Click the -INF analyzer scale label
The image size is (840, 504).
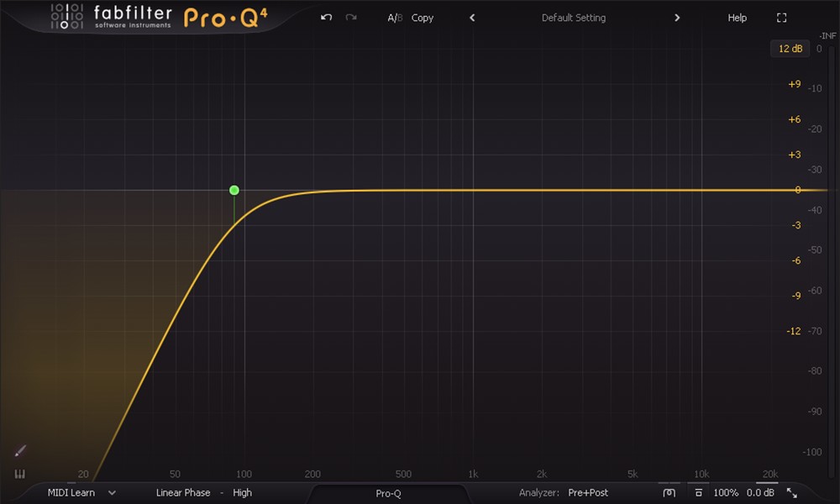pyautogui.click(x=827, y=36)
